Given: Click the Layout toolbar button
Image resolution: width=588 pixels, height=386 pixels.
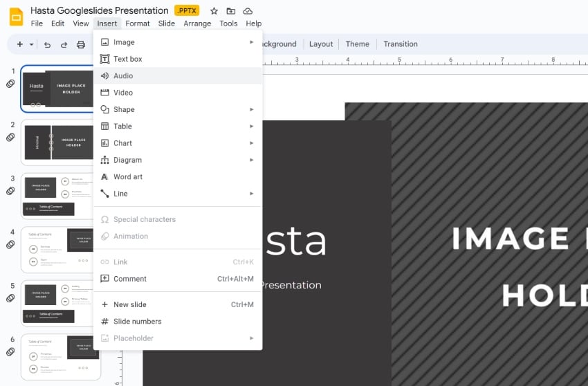Looking at the screenshot, I should pyautogui.click(x=321, y=44).
